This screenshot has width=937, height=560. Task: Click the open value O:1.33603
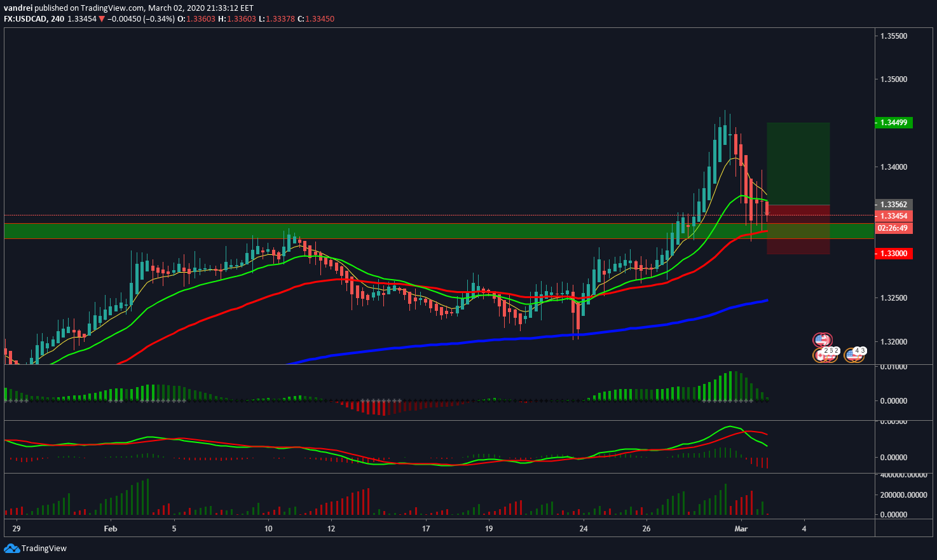coord(196,19)
